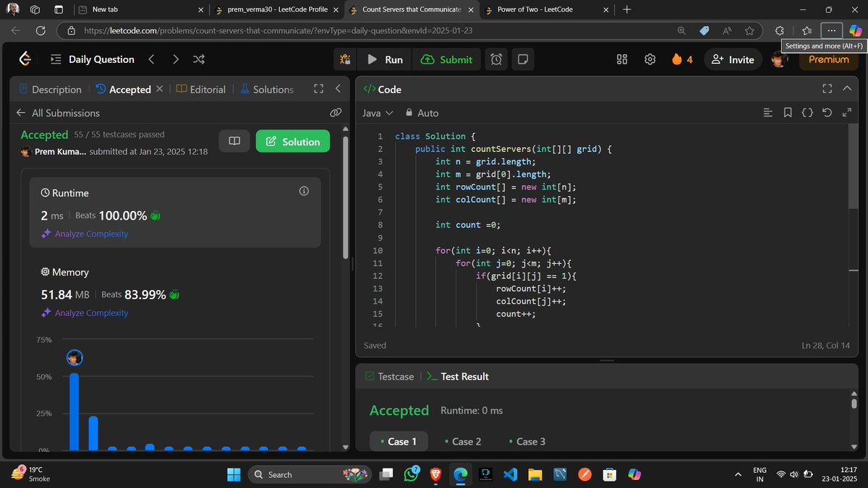Click the green Solution button
The width and height of the screenshot is (868, 488).
[293, 141]
